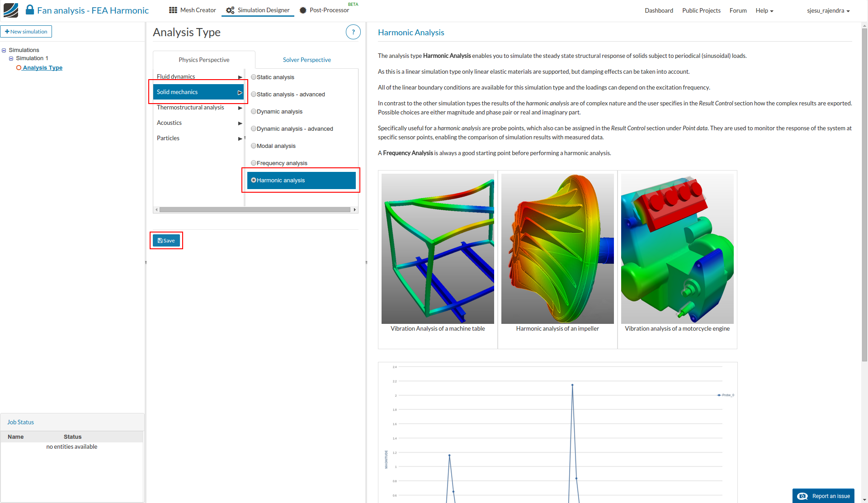Click the page vertical scrollbar thumb
868x503 pixels.
click(x=864, y=195)
